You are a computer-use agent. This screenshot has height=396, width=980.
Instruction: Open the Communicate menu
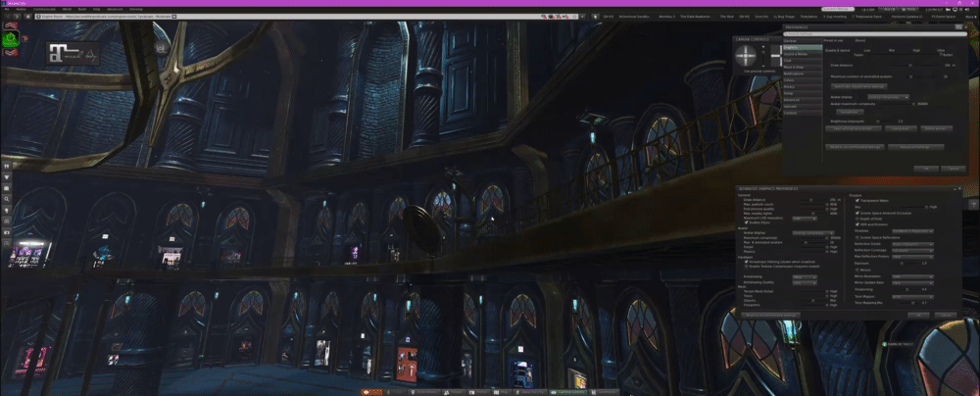pyautogui.click(x=42, y=10)
